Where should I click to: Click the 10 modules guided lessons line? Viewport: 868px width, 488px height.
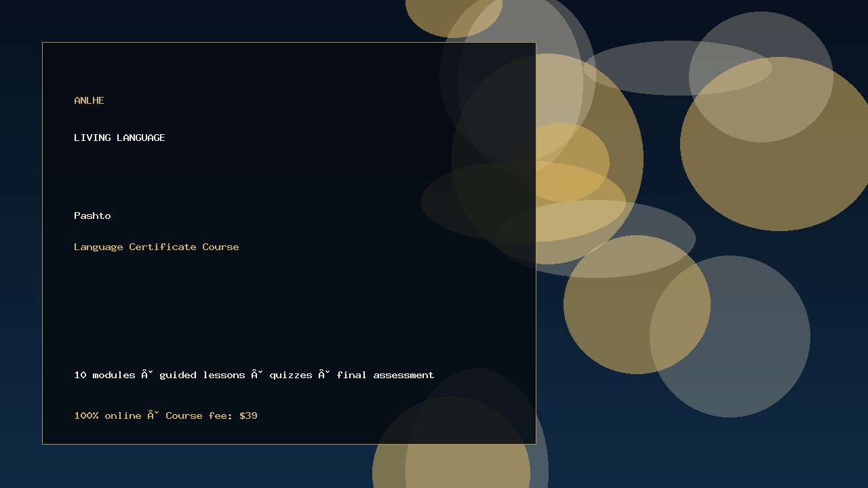pyautogui.click(x=254, y=375)
